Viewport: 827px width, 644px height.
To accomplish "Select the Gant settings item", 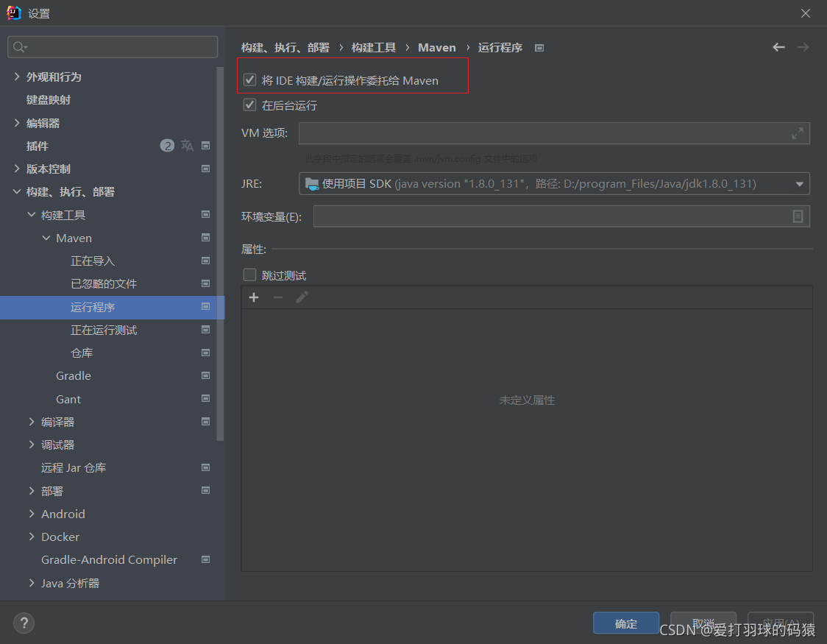I will tap(68, 399).
